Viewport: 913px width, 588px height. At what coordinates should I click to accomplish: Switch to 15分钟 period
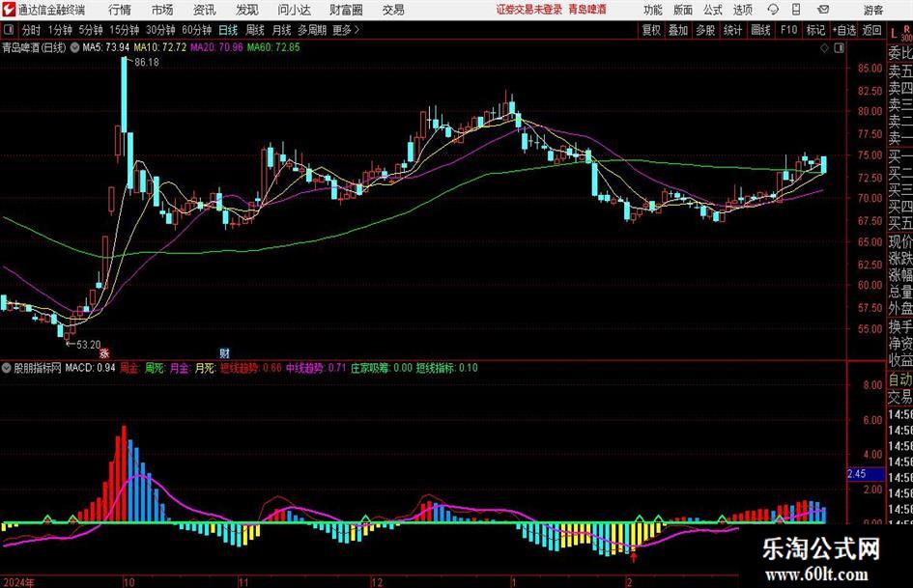pyautogui.click(x=125, y=30)
